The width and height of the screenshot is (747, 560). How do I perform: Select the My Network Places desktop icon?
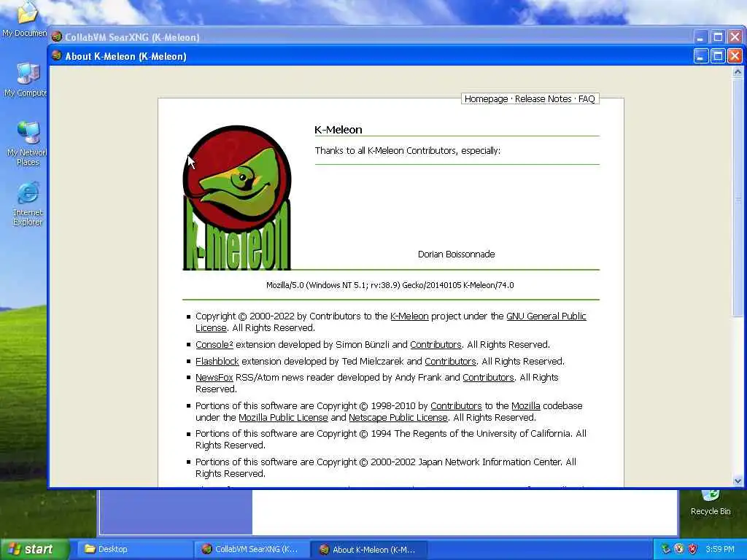point(27,143)
